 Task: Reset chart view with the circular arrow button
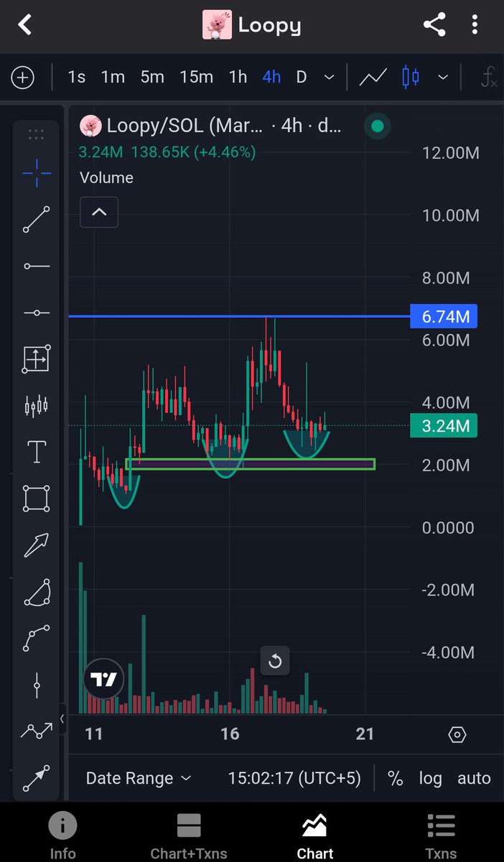pos(275,661)
